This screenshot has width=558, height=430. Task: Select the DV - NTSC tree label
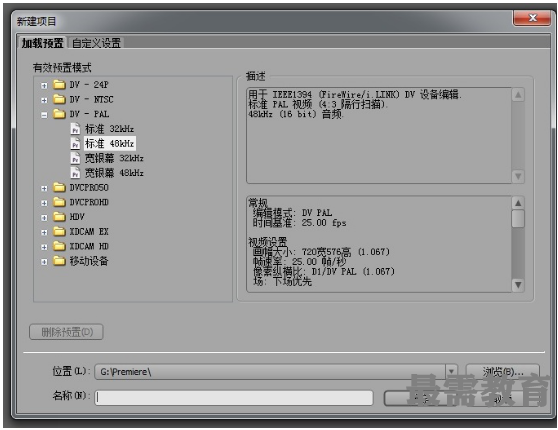(x=91, y=99)
